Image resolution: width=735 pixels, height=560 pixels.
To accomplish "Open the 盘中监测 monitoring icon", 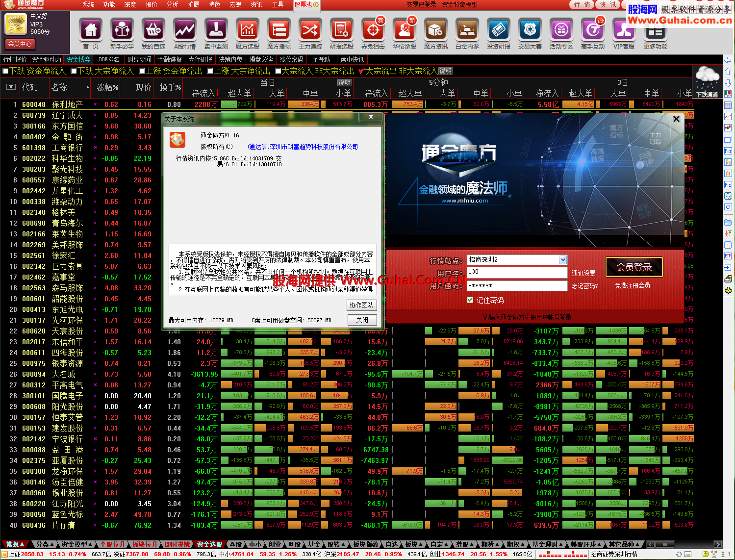I will click(x=216, y=30).
